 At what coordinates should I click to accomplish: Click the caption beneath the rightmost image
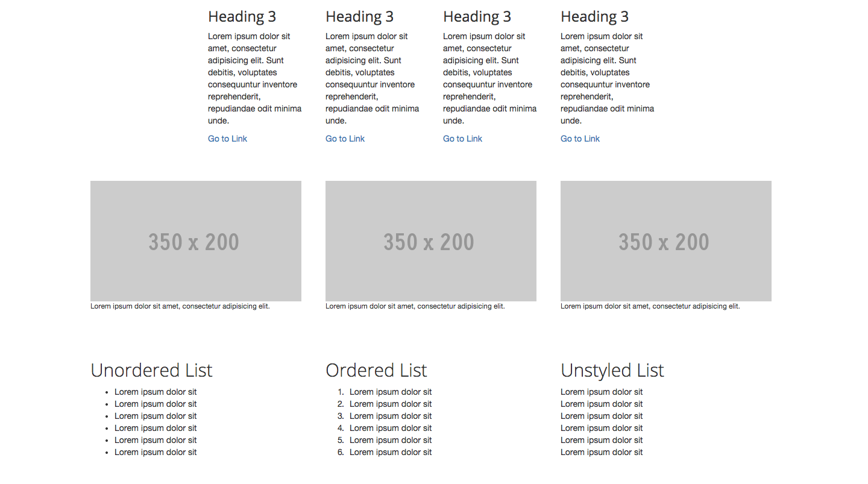point(650,306)
